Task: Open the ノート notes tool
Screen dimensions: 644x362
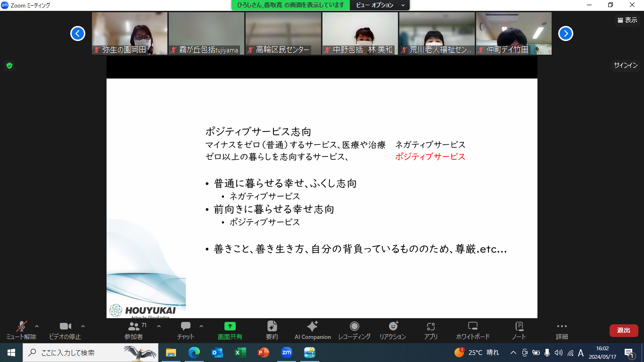Action: pos(519,330)
